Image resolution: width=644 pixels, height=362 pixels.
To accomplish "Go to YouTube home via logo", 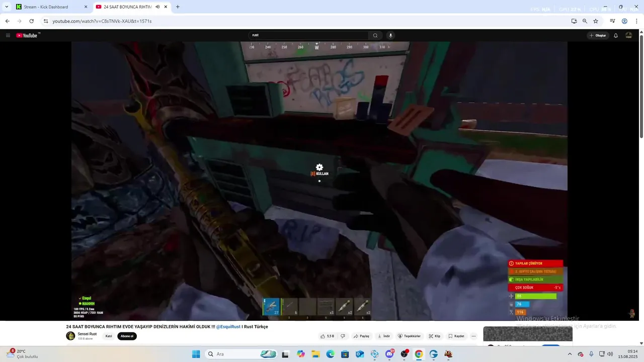I will [28, 35].
